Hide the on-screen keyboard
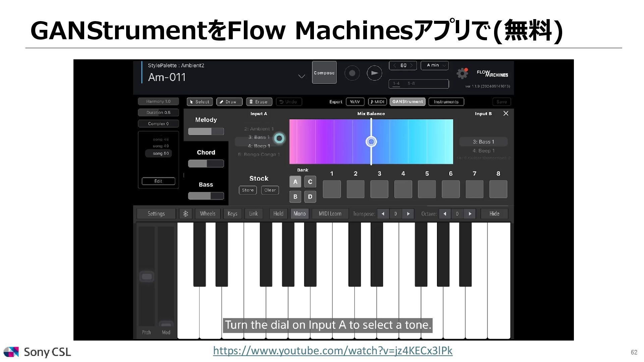Viewport: 644px width, 362px height. (x=494, y=214)
